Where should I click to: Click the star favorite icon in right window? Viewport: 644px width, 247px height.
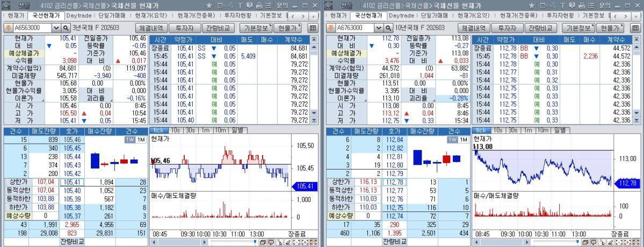tap(531, 6)
